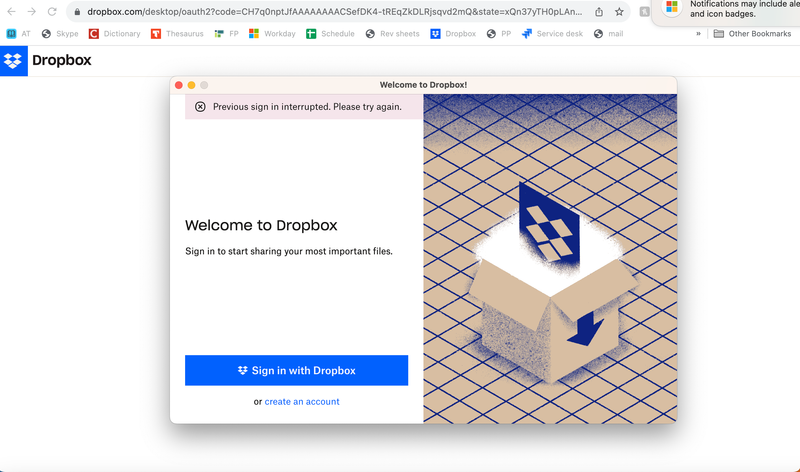Screen dimensions: 800x472
Task: Click the Welcome to Dropbox! title bar text
Action: (423, 85)
